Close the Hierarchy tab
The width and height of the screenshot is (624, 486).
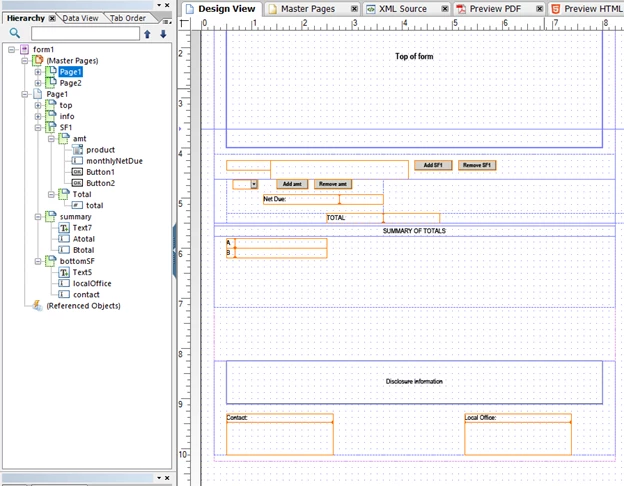52,18
